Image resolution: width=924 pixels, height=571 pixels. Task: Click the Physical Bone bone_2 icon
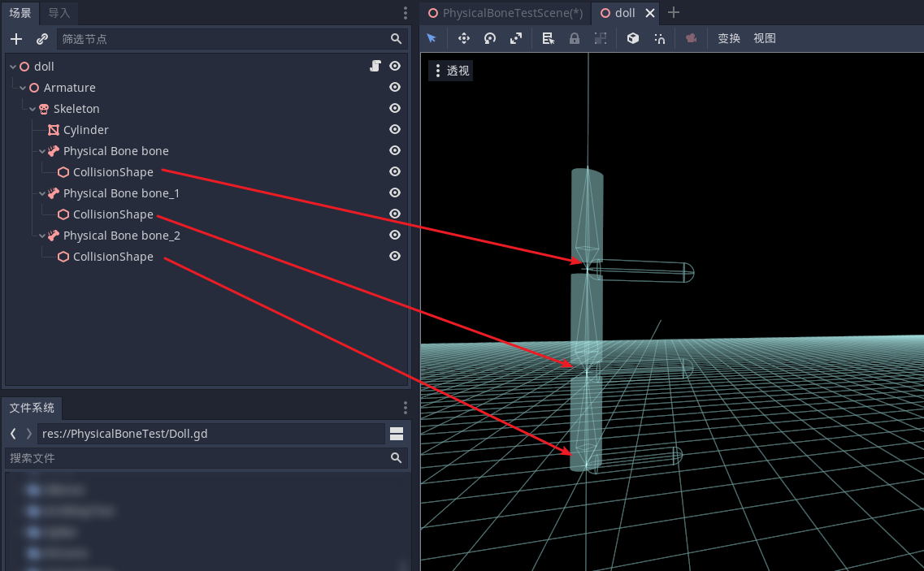(54, 236)
